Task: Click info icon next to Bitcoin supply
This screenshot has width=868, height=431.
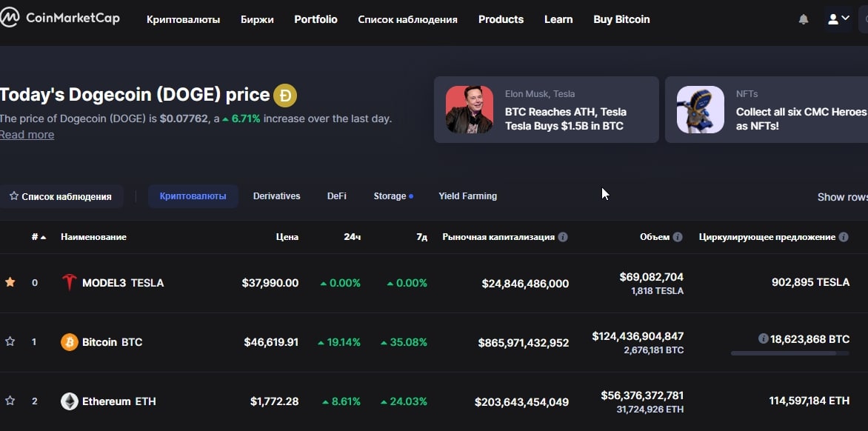Action: tap(763, 338)
